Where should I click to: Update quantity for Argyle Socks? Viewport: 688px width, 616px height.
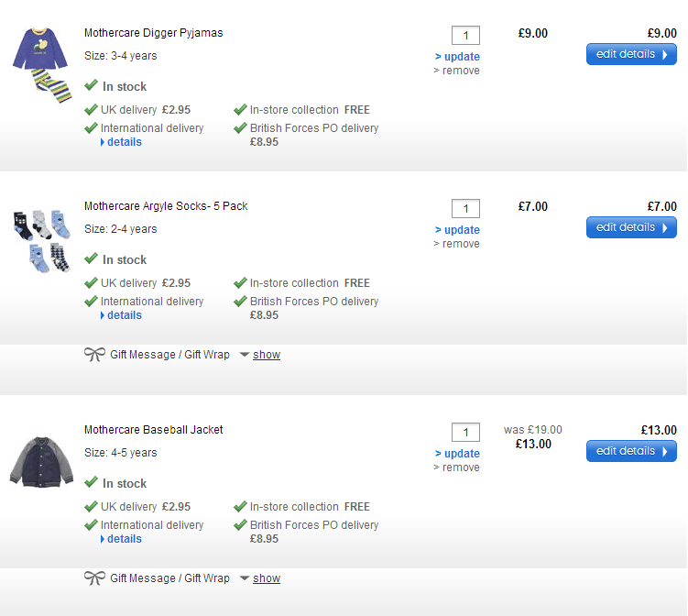tap(458, 230)
